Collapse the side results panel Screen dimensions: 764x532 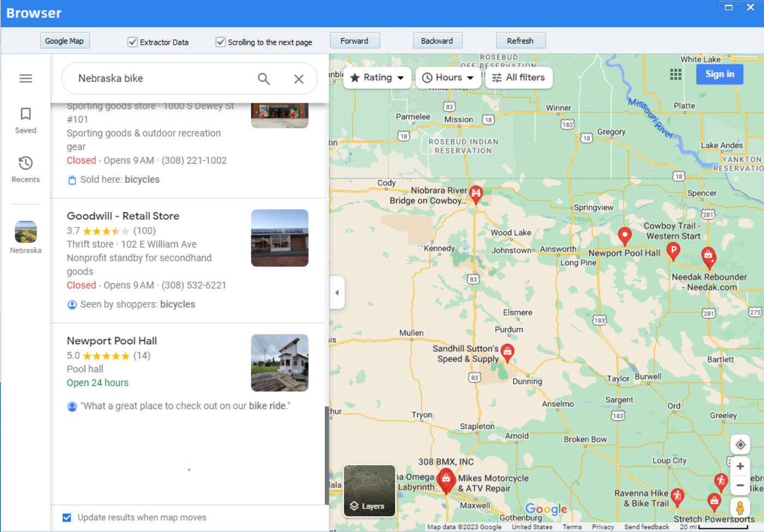tap(337, 292)
